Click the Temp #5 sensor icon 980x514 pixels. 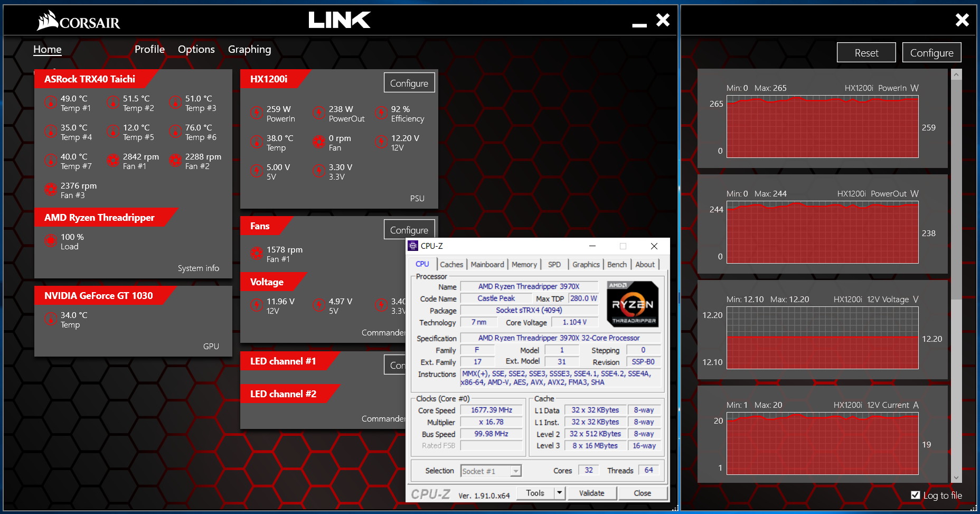(x=113, y=132)
